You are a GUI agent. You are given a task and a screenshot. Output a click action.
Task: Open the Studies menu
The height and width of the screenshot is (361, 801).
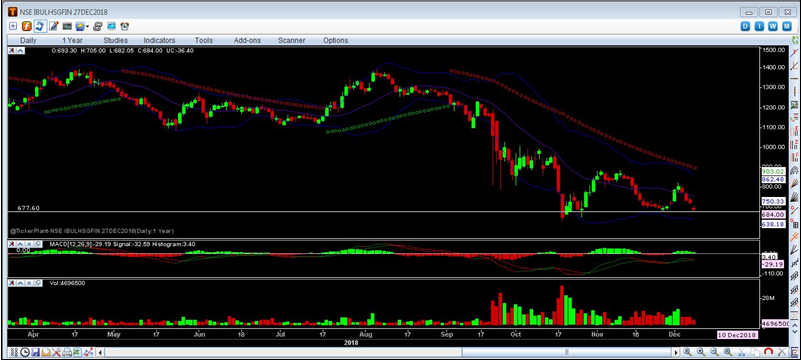(x=115, y=40)
